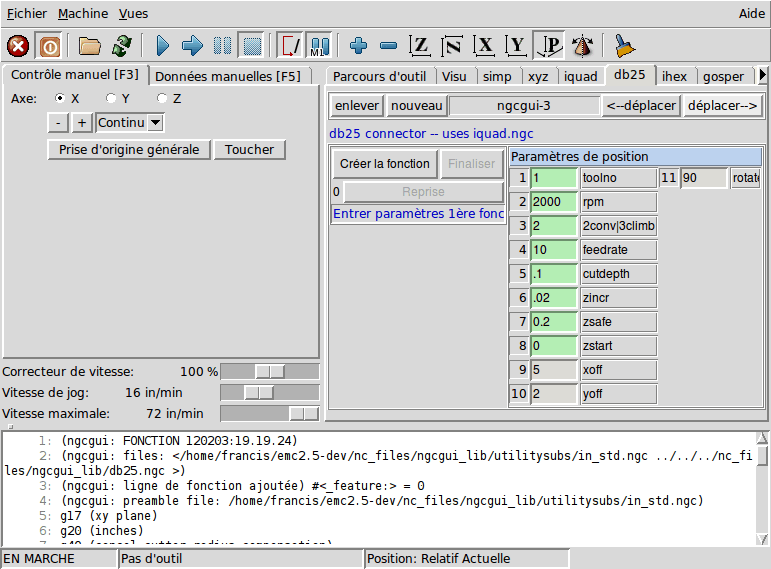Zoom in with the plus icon
Screen dimensions: 771x569
point(359,46)
